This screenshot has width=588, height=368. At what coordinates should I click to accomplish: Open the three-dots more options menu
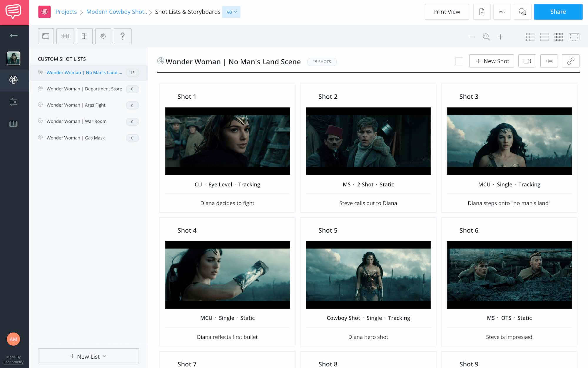point(502,12)
